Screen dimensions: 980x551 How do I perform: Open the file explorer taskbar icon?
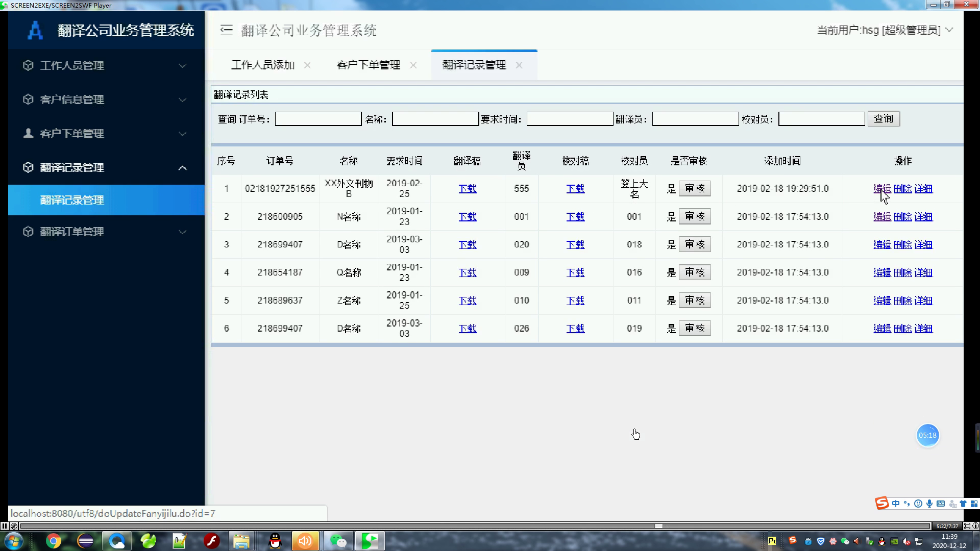pyautogui.click(x=241, y=541)
